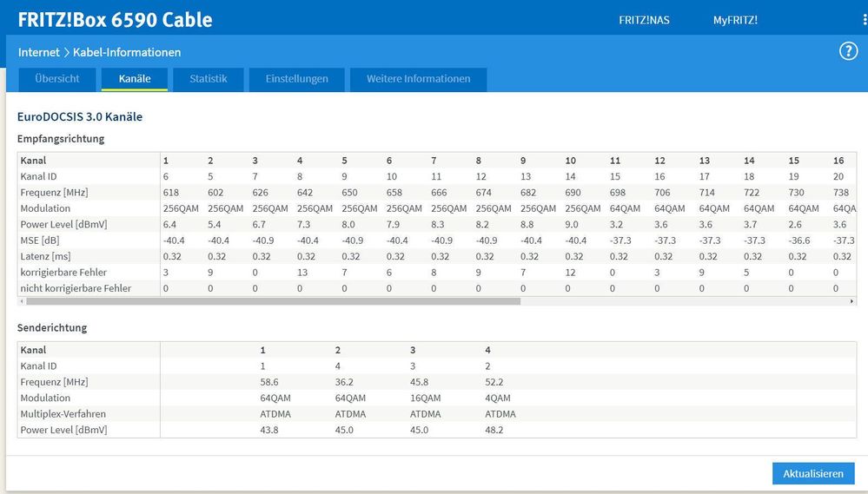Click the 4QAM modulation value

tap(498, 398)
